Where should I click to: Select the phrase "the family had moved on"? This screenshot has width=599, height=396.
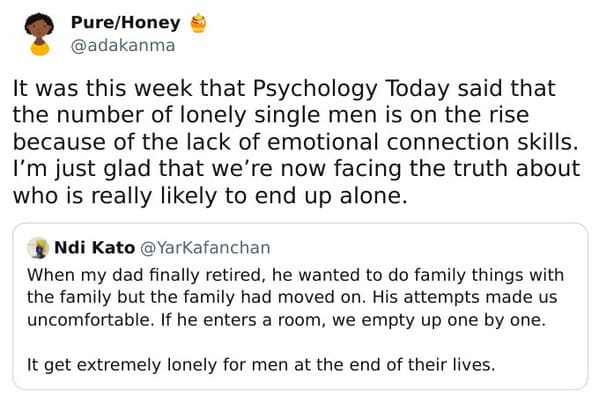[257, 297]
